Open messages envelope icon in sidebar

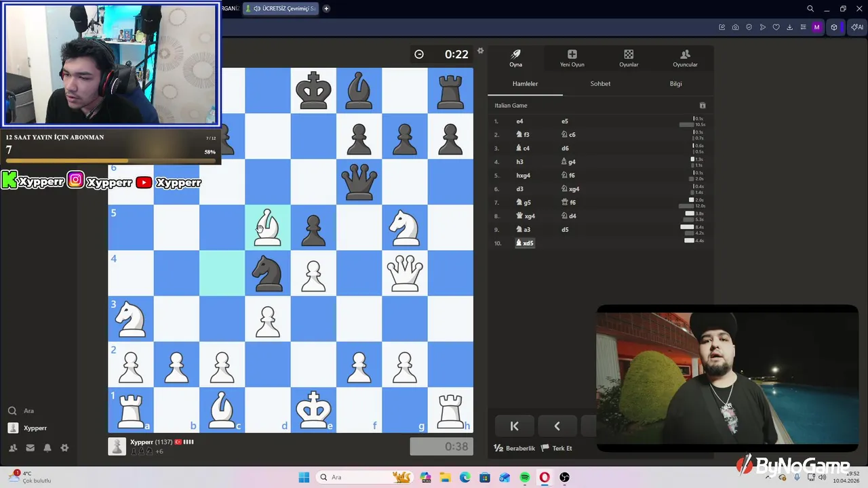[x=30, y=448]
